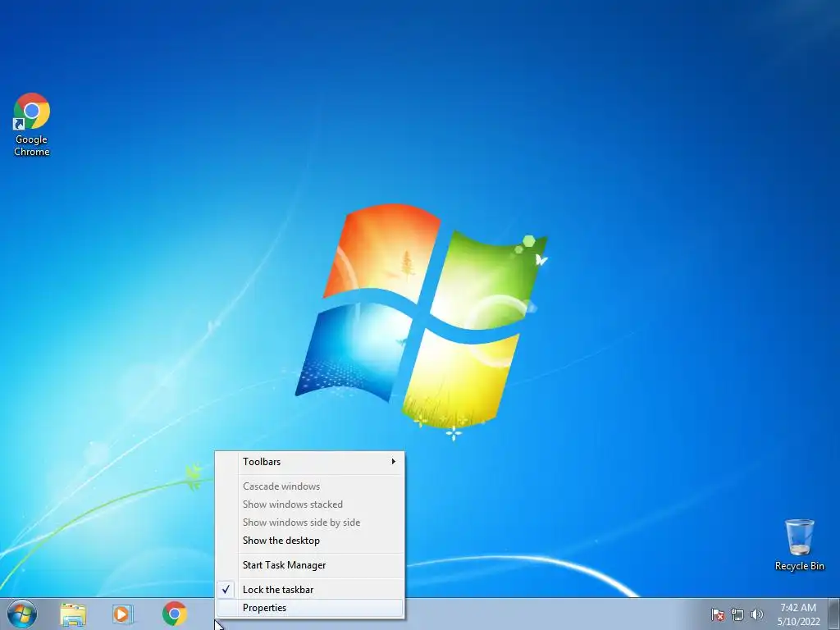
Task: Open the volume speaker tray icon
Action: (x=756, y=614)
